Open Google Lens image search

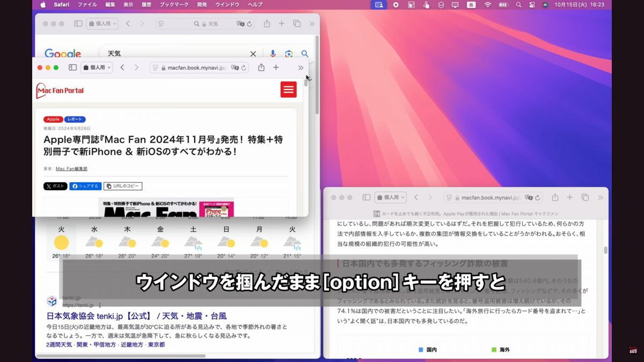coord(289,54)
